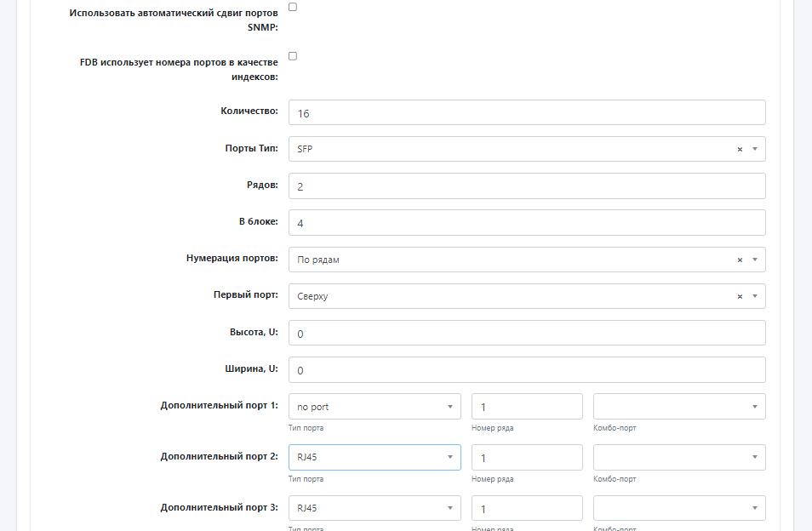Open RJ45 port type for Дополнительный порт 2

[x=375, y=458]
